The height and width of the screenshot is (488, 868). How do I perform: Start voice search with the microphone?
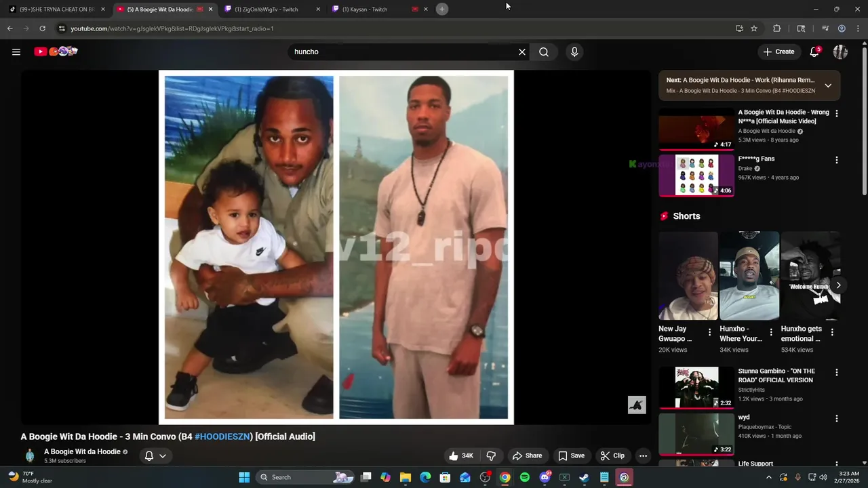pyautogui.click(x=574, y=52)
